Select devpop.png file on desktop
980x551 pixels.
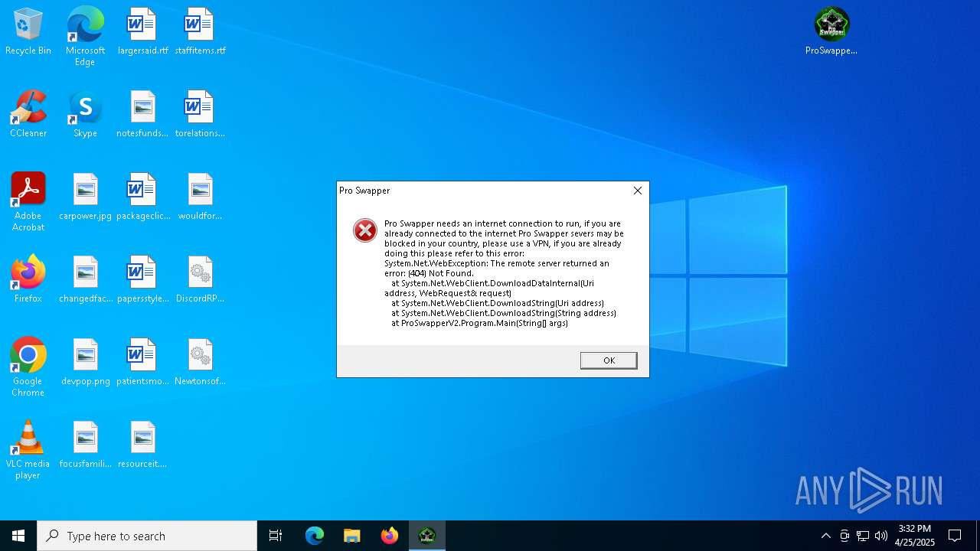85,362
